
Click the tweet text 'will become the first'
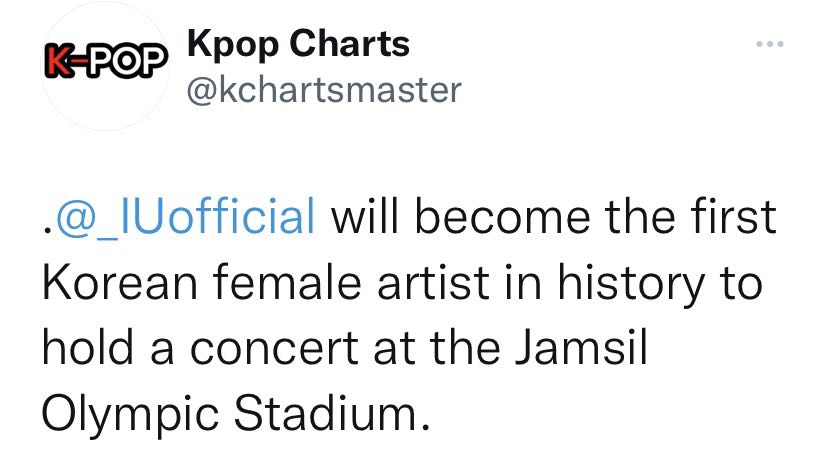coord(553,215)
